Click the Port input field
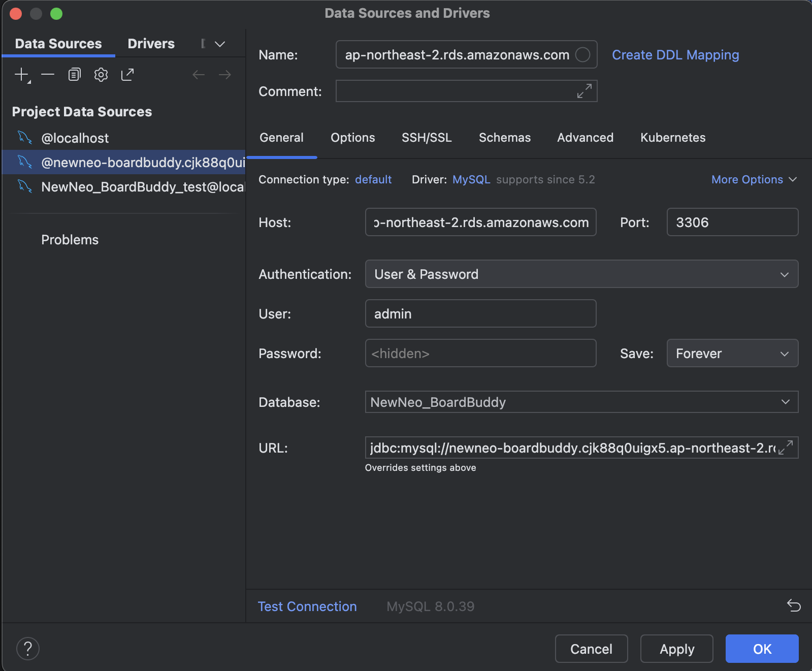The image size is (812, 671). (x=732, y=222)
